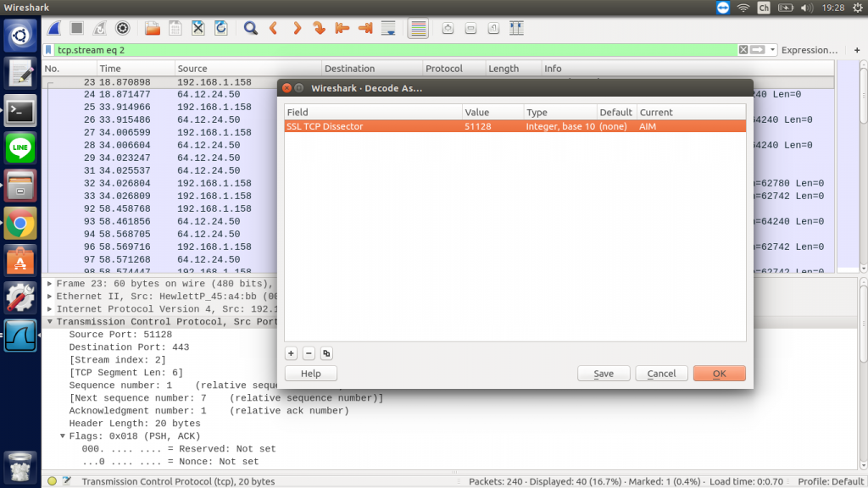Reload the capture file

(221, 28)
